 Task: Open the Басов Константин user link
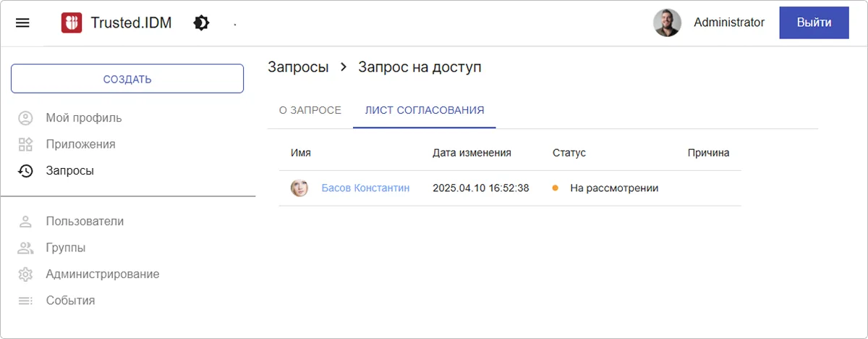pos(365,188)
